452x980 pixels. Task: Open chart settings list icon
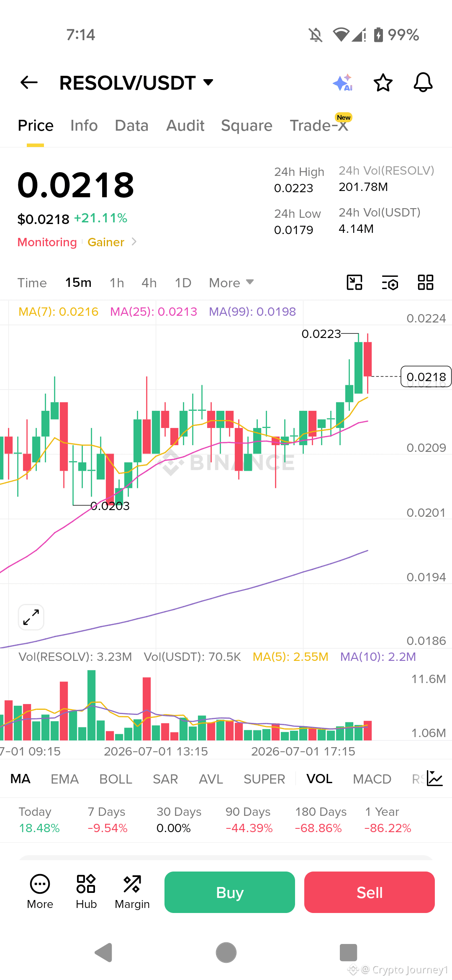point(390,283)
